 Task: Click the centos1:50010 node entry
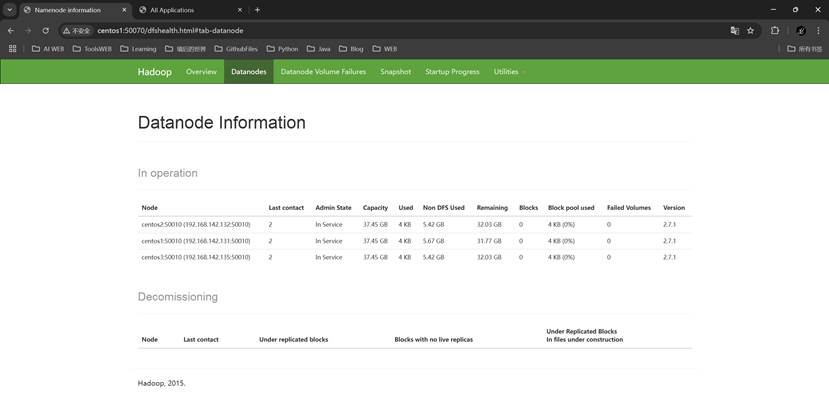coord(196,241)
